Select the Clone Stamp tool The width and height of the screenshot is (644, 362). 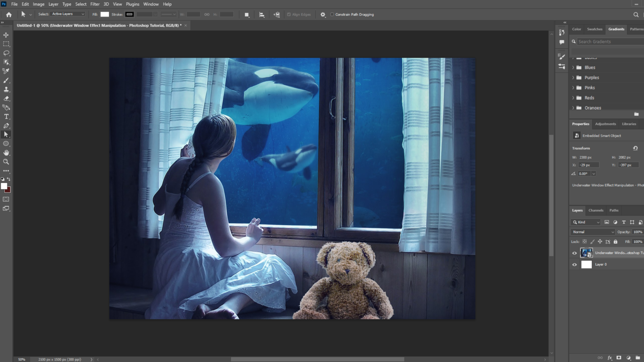6,89
